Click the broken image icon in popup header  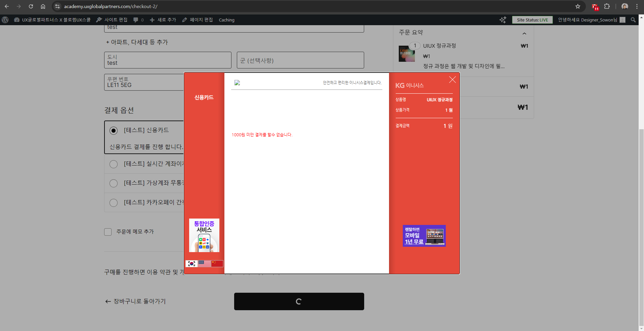[x=237, y=83]
